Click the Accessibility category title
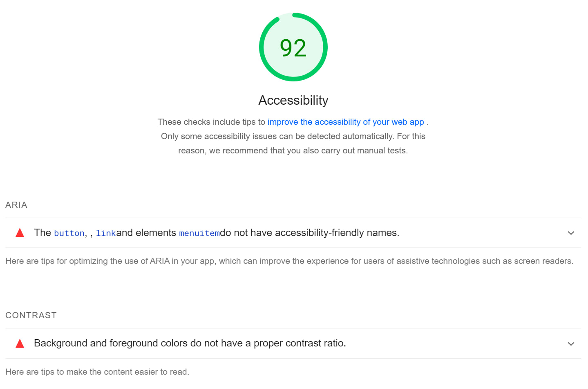588x389 pixels. pos(293,100)
